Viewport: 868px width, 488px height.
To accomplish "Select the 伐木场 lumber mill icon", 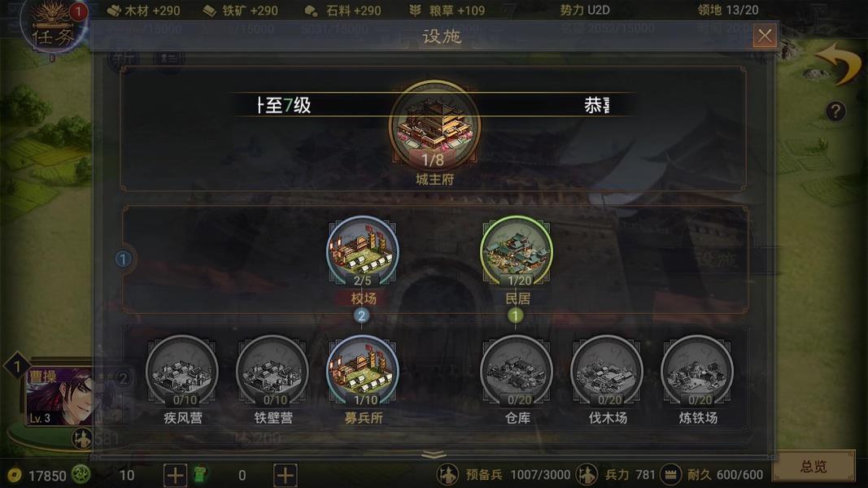I will [607, 371].
